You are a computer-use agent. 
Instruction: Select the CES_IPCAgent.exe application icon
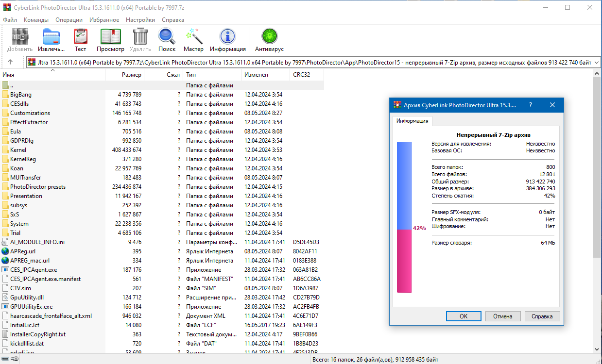[x=5, y=270]
